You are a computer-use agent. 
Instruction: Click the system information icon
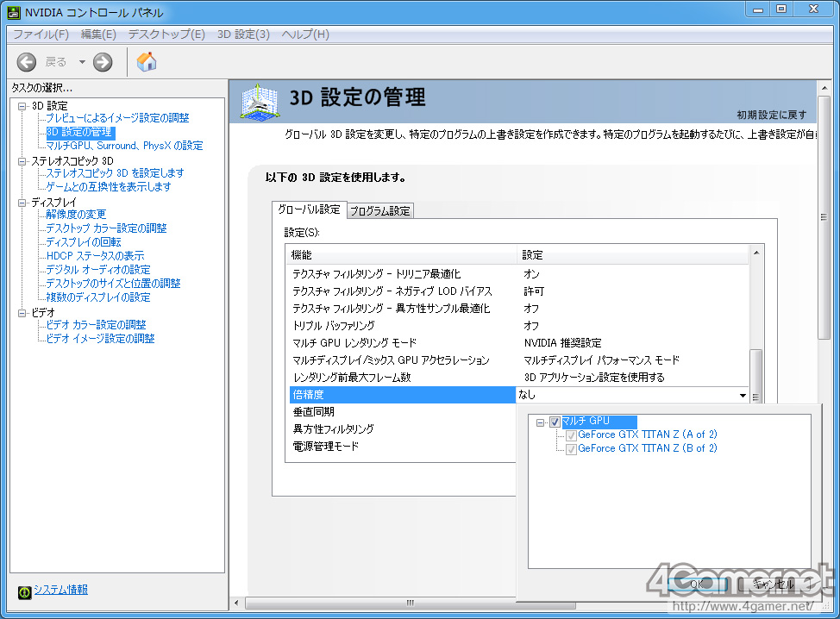[25, 591]
